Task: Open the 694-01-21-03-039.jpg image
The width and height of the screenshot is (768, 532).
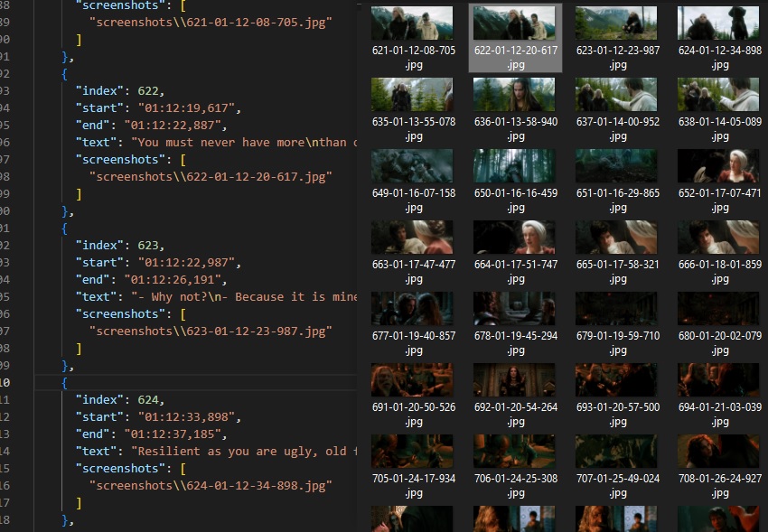Action: (x=718, y=379)
